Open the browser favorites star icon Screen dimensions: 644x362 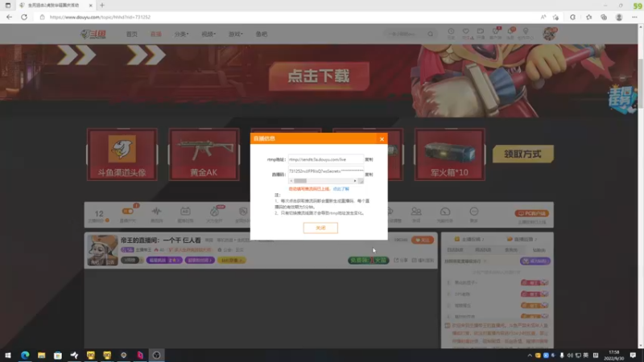click(x=589, y=17)
